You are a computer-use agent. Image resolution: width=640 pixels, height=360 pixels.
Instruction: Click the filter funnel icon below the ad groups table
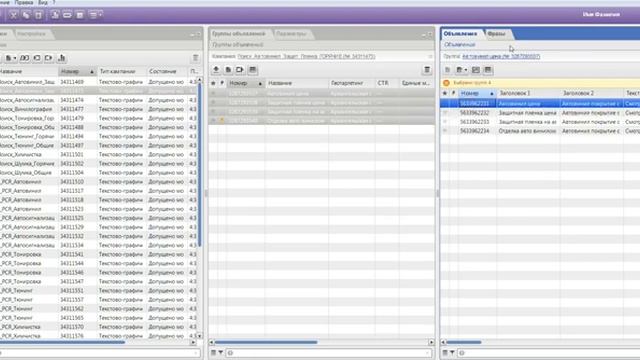[x=220, y=353]
